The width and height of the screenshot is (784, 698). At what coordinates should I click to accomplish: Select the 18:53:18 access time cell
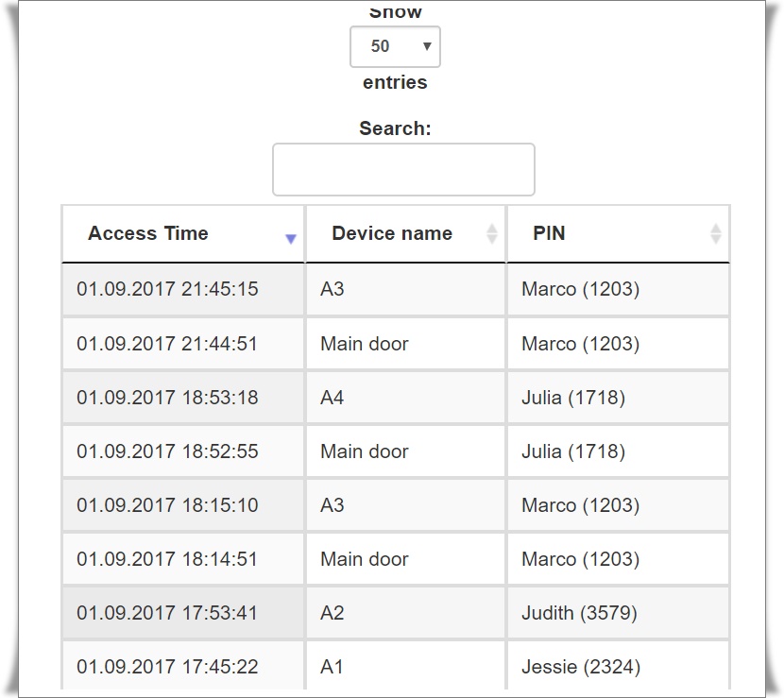tap(167, 398)
